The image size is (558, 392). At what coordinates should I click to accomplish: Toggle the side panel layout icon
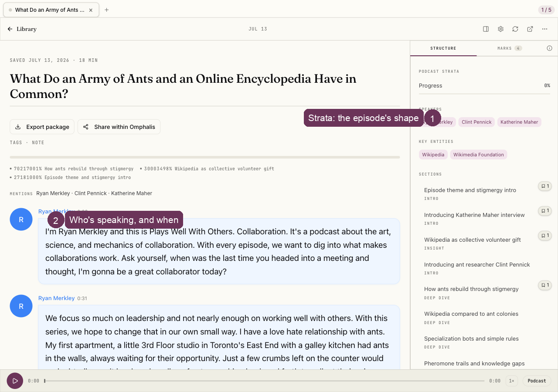pyautogui.click(x=486, y=29)
